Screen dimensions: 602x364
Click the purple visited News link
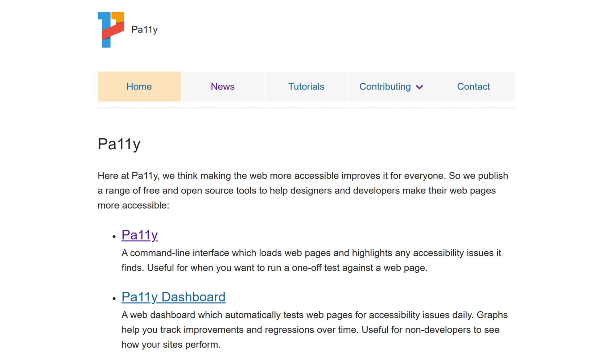tap(223, 87)
